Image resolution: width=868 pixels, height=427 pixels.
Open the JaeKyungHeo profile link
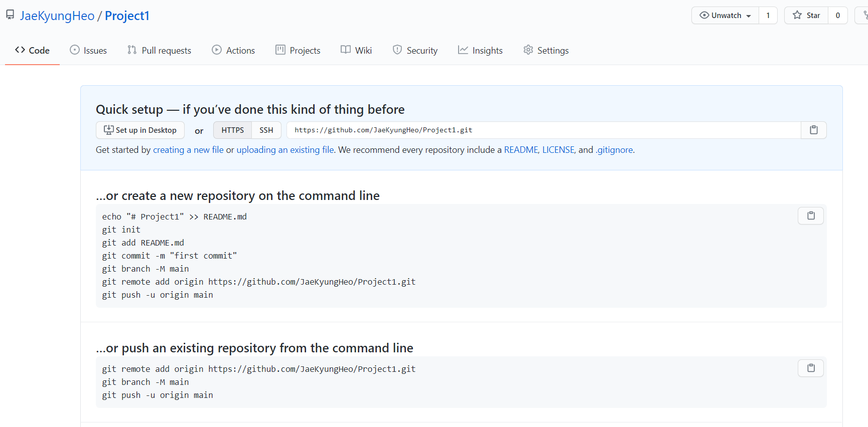(x=57, y=16)
